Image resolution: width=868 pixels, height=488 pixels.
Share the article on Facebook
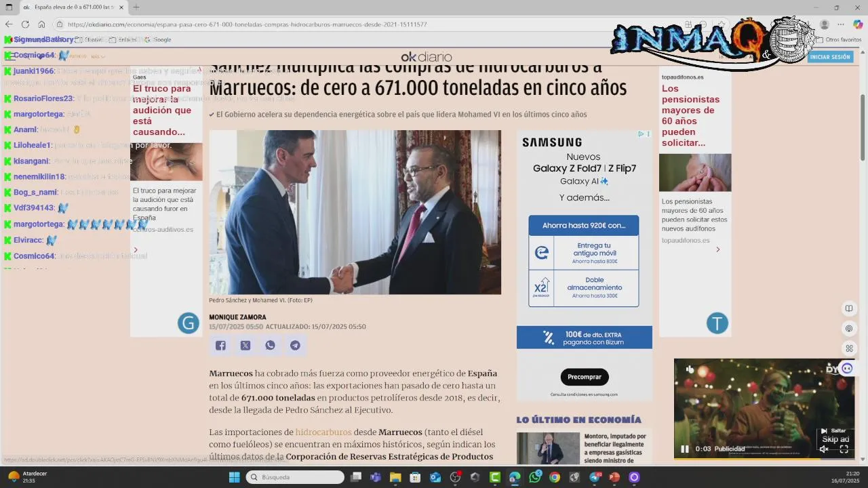220,345
